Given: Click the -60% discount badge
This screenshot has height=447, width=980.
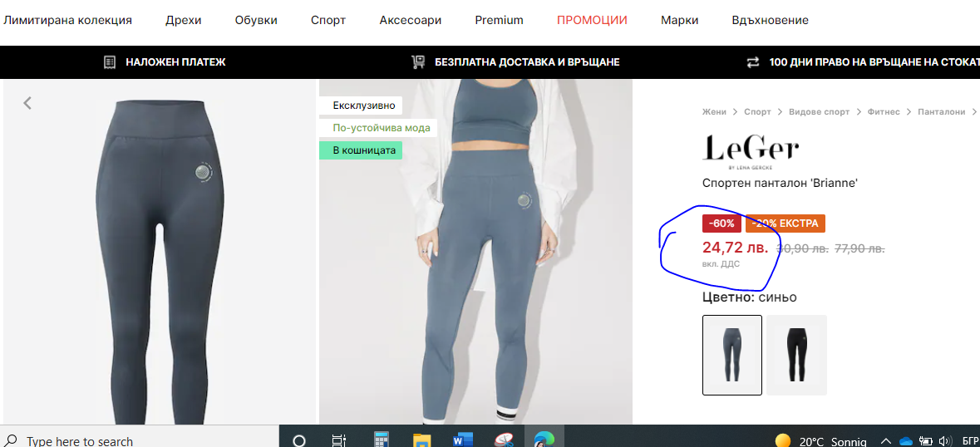Looking at the screenshot, I should pos(721,223).
